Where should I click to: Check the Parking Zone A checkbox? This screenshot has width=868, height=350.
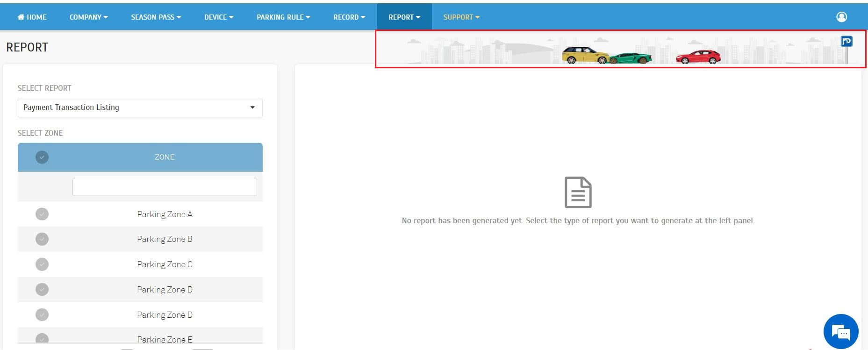42,214
